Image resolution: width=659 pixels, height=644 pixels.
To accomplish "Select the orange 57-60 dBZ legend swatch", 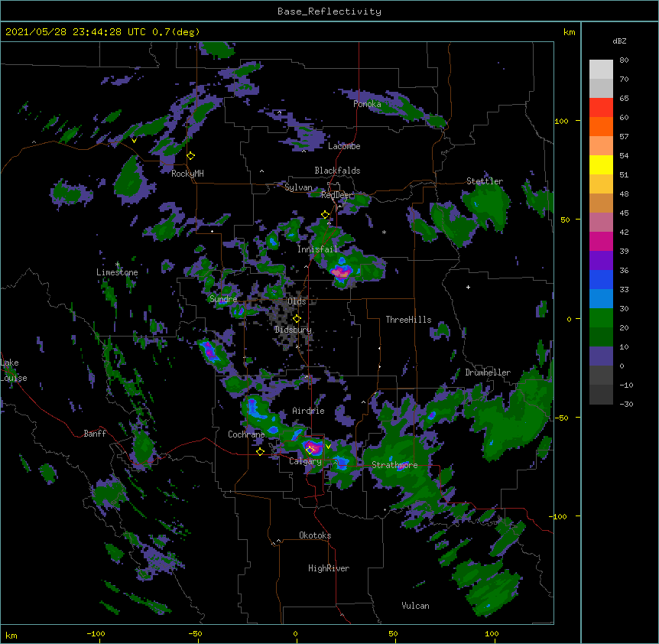I will pos(601,126).
